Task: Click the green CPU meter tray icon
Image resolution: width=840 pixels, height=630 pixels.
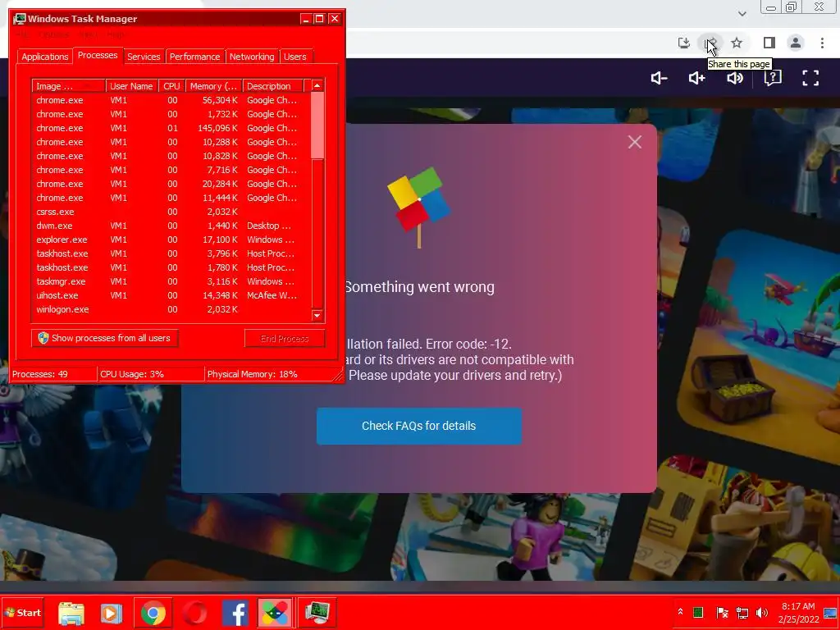Action: coord(698,612)
